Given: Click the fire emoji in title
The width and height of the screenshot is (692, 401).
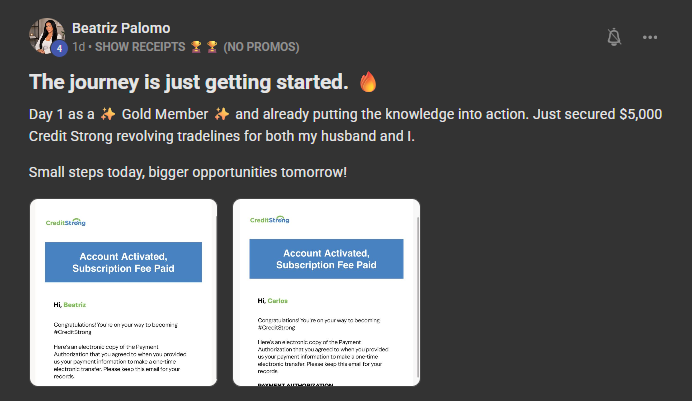Looking at the screenshot, I should [368, 82].
